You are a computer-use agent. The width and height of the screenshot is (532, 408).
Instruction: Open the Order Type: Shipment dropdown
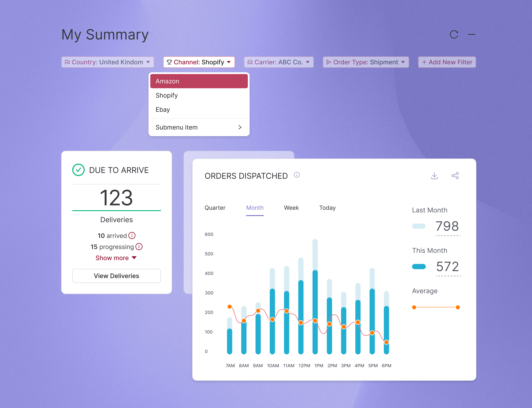click(x=366, y=62)
